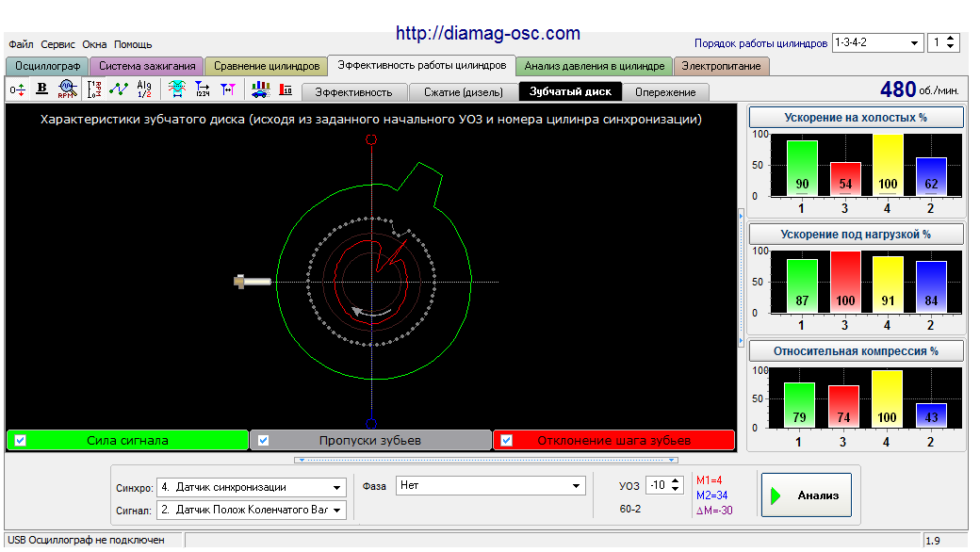The image size is (980, 552).
Task: Click the blue bar 43 in relative compression chart
Action: 931,415
